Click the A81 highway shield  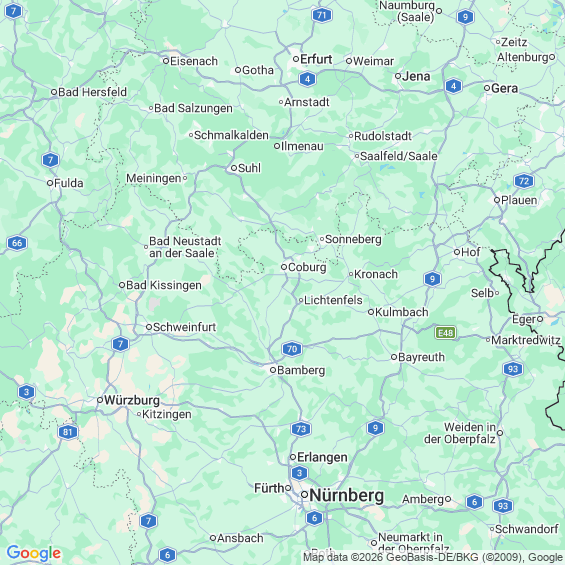(x=68, y=432)
